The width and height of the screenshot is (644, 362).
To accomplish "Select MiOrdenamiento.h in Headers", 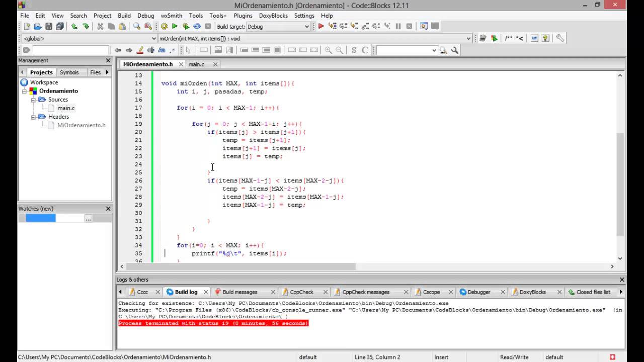I will [x=82, y=125].
